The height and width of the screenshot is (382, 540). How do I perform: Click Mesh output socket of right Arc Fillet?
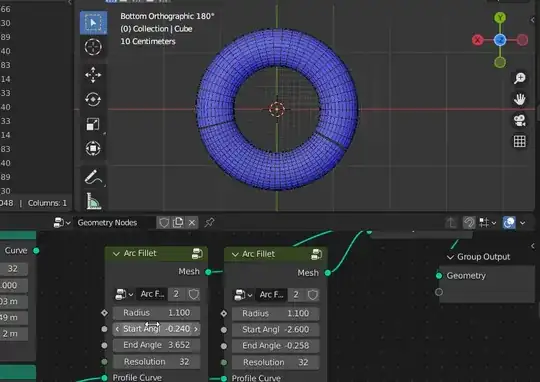[x=328, y=273]
